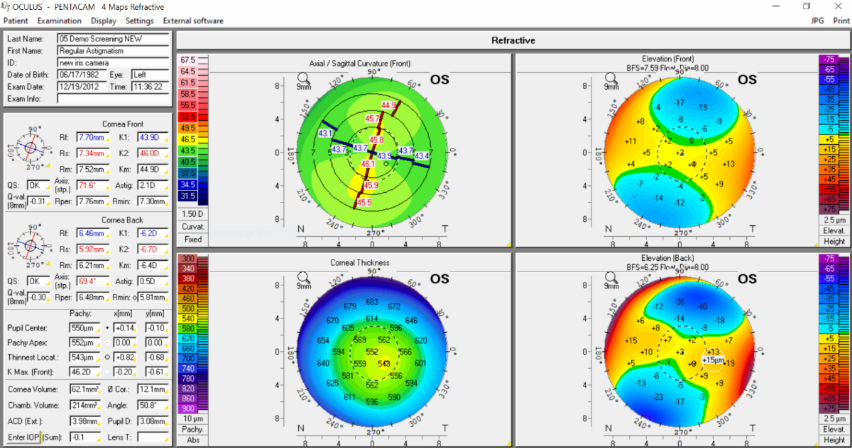
Task: Select the 900 color in pachymetry scale
Action: pos(188,408)
